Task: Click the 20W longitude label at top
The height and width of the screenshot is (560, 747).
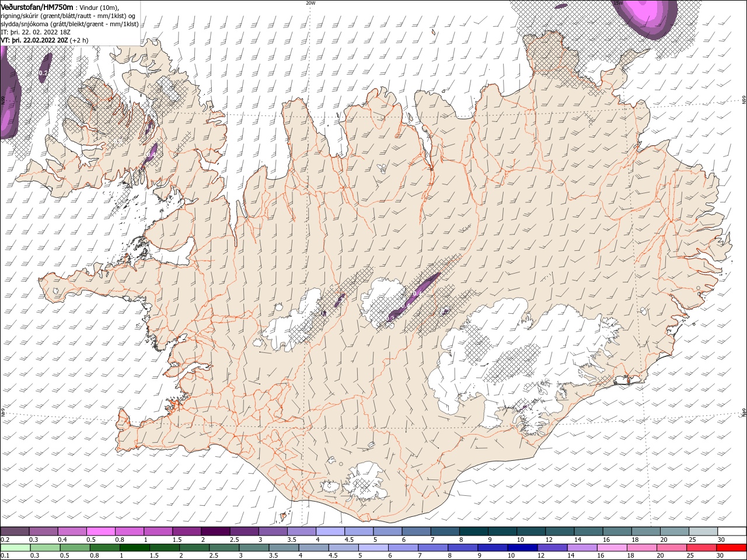Action: 310,3
